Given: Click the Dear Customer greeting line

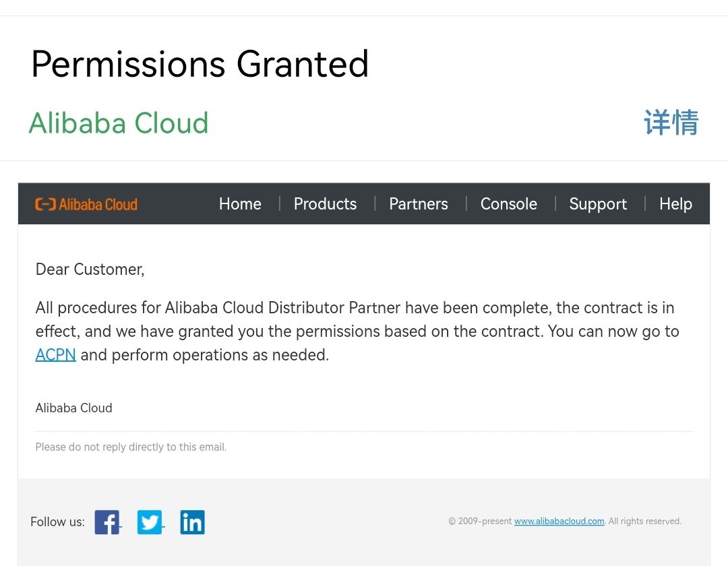Looking at the screenshot, I should coord(90,269).
